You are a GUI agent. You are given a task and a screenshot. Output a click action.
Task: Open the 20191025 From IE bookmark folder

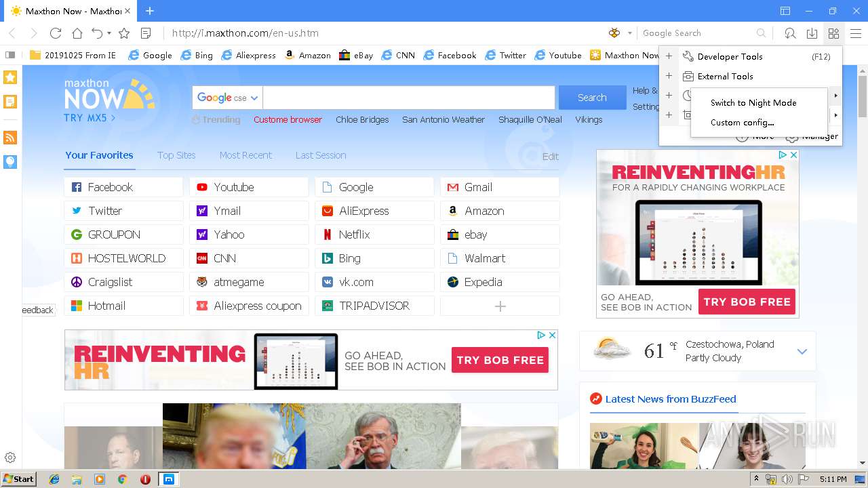coord(73,56)
